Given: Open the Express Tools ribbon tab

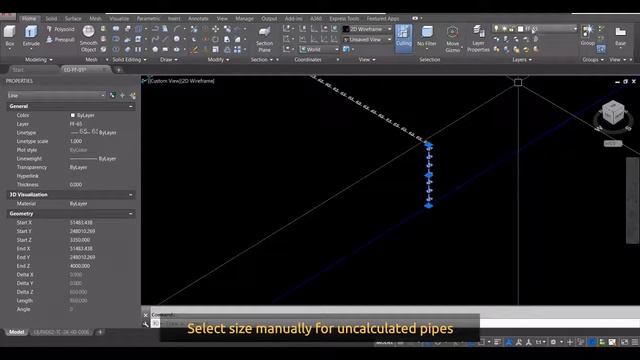Looking at the screenshot, I should pos(344,18).
